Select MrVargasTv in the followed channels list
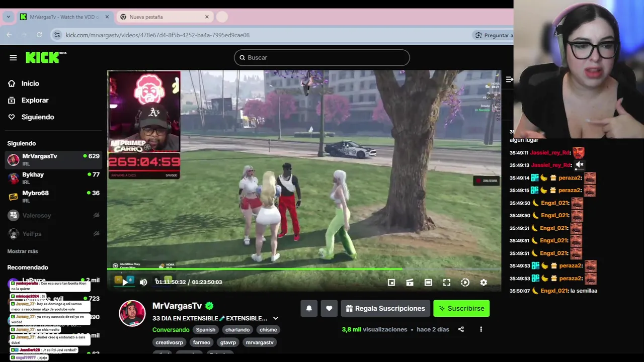This screenshot has width=644, height=362. point(53,159)
